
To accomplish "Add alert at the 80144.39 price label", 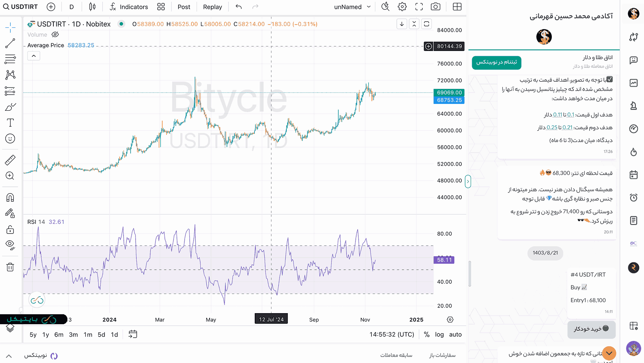I will [429, 46].
